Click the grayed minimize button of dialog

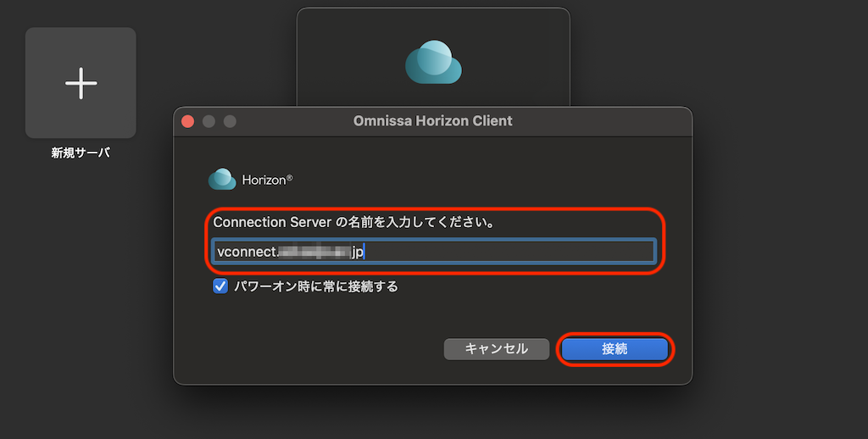coord(209,121)
